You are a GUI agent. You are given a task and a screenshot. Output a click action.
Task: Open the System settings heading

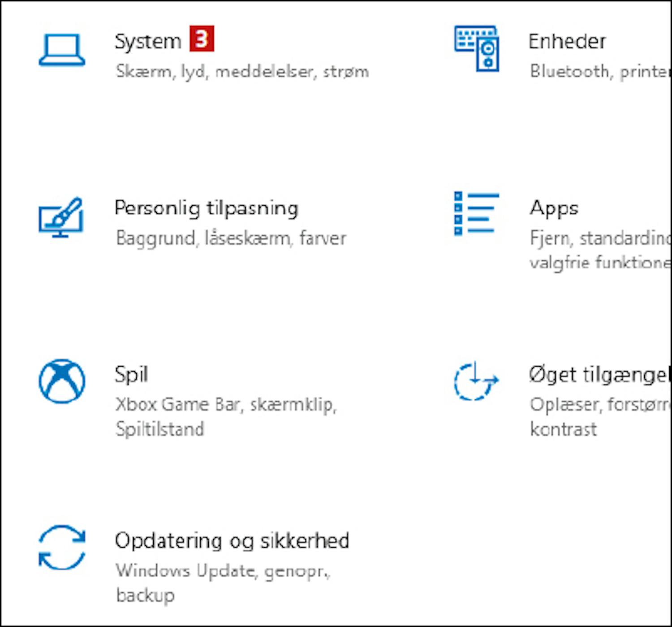point(148,42)
